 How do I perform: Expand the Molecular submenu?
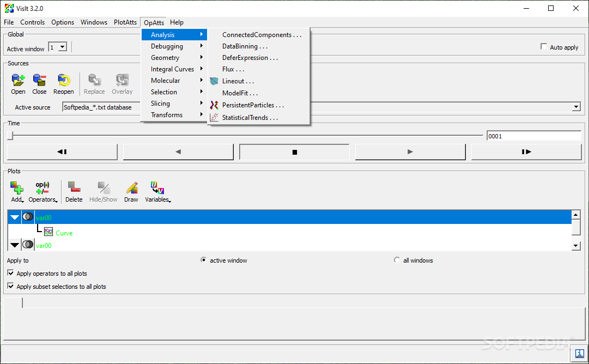[174, 81]
